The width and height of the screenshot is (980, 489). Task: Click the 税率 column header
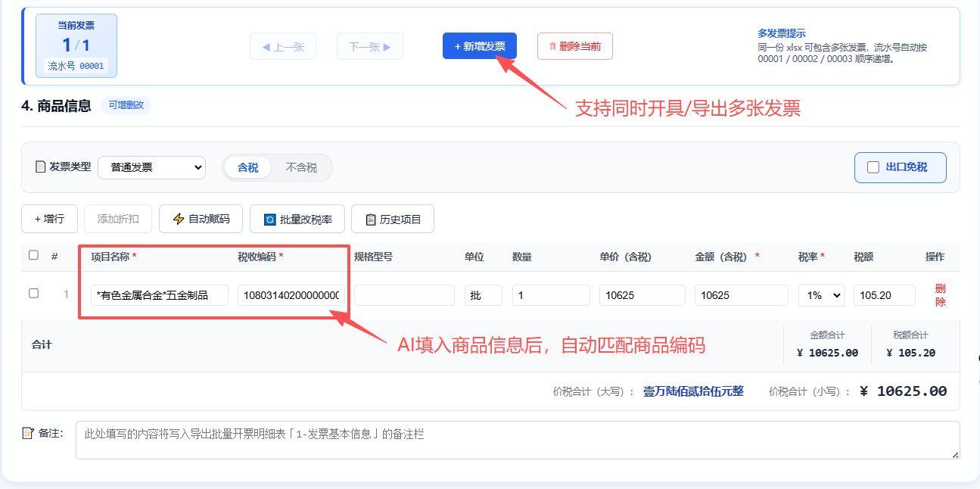click(x=811, y=257)
